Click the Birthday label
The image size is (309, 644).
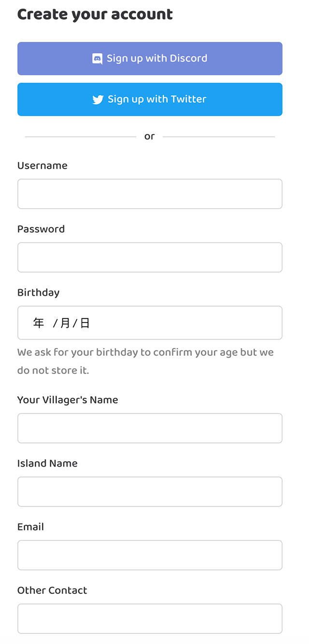(x=39, y=293)
